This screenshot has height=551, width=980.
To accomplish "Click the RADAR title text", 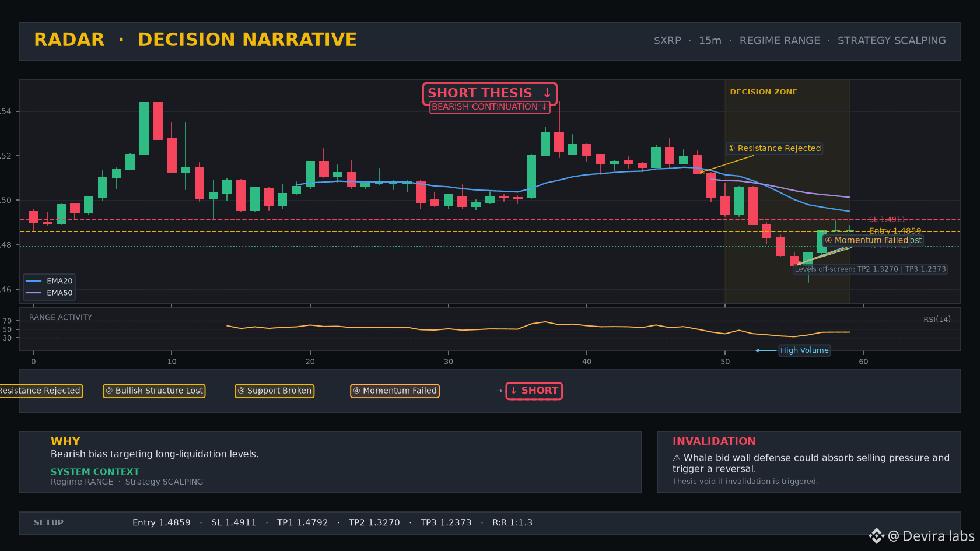I will point(69,40).
